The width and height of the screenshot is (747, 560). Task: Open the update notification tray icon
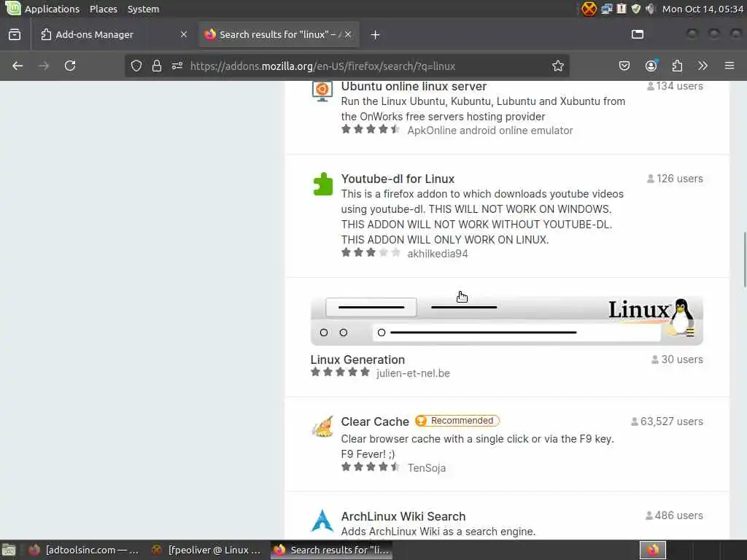coord(622,9)
